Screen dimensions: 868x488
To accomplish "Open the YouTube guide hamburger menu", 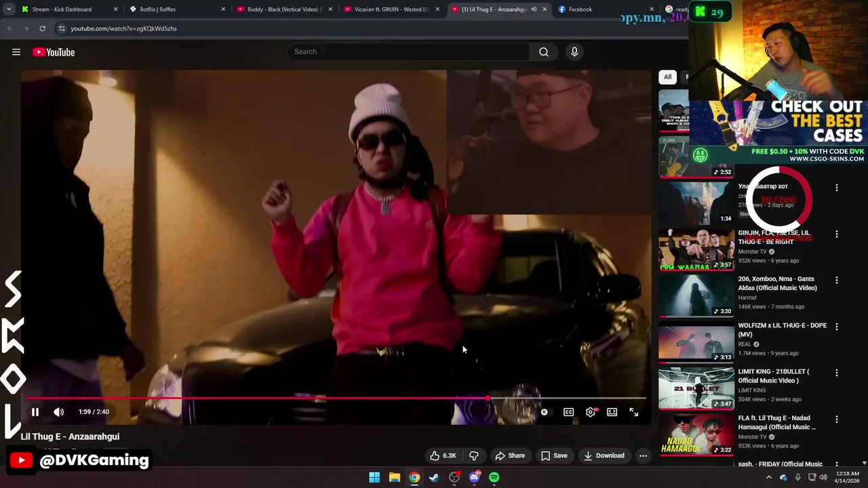I will [16, 52].
